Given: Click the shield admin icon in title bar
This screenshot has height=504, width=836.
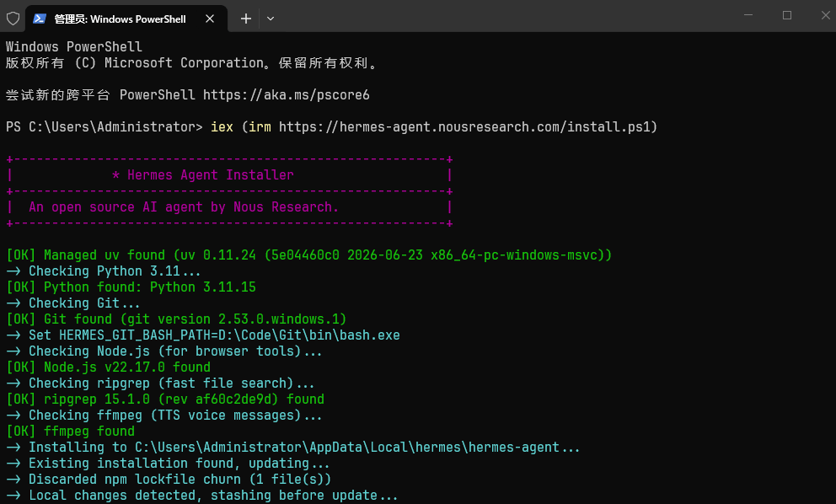Looking at the screenshot, I should (x=13, y=19).
